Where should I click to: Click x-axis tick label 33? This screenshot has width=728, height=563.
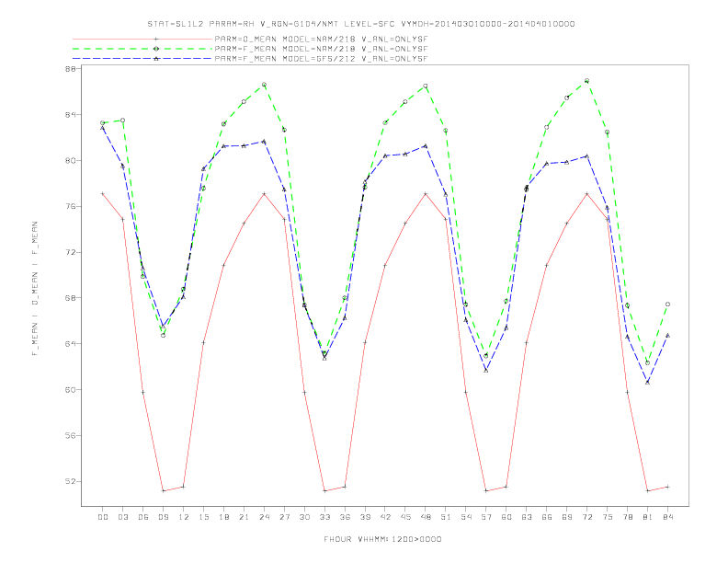tap(324, 517)
